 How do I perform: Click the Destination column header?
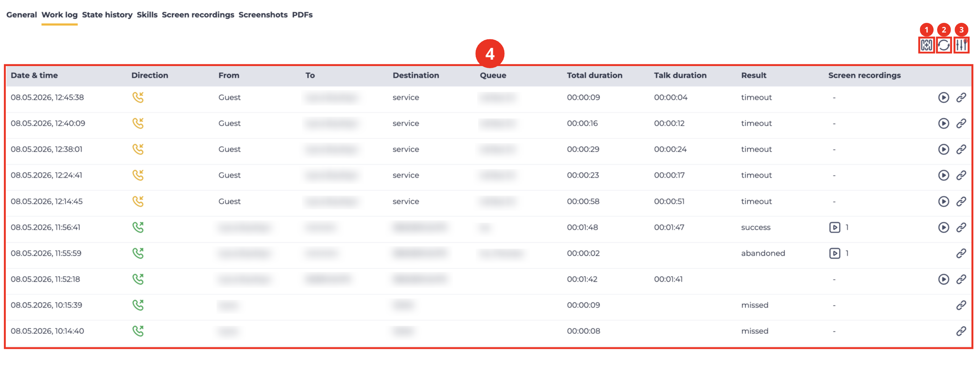coord(416,75)
